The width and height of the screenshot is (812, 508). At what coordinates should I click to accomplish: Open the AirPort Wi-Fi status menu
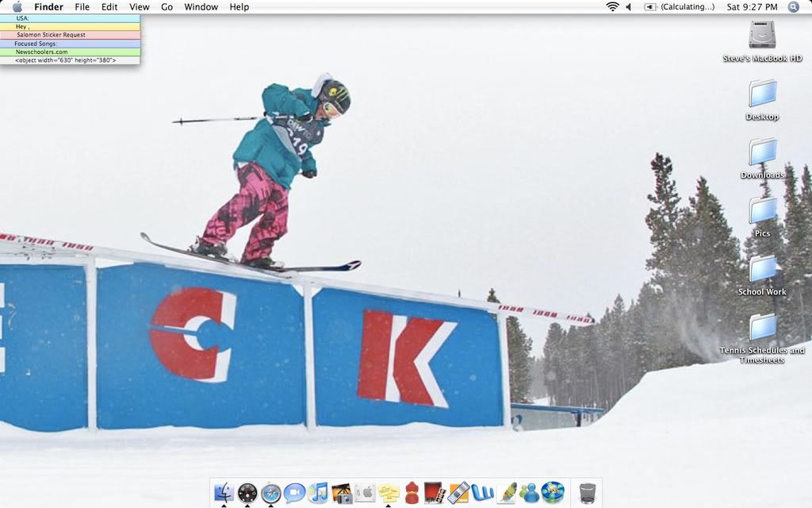tap(612, 6)
